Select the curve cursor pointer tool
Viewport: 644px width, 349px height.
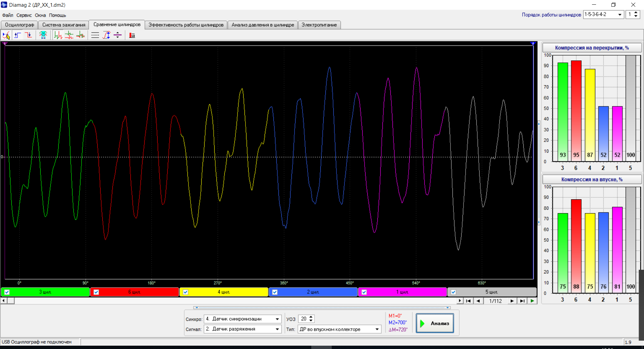point(6,35)
